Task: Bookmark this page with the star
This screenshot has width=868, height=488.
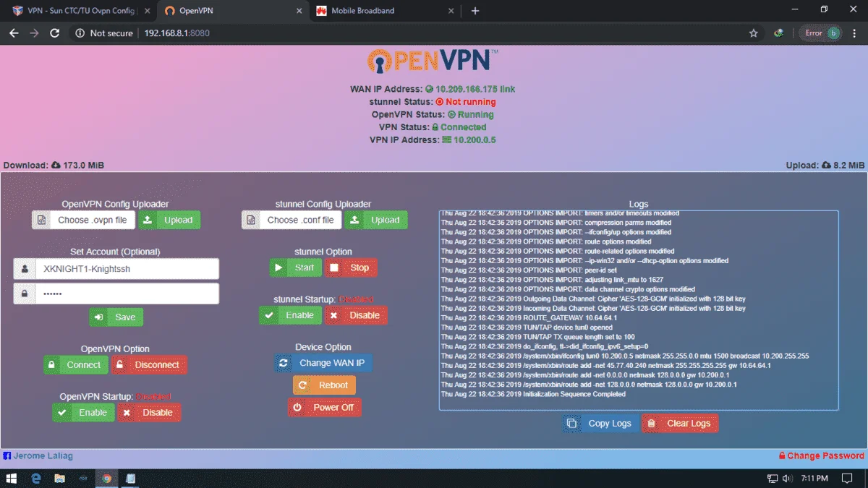Action: tap(753, 33)
